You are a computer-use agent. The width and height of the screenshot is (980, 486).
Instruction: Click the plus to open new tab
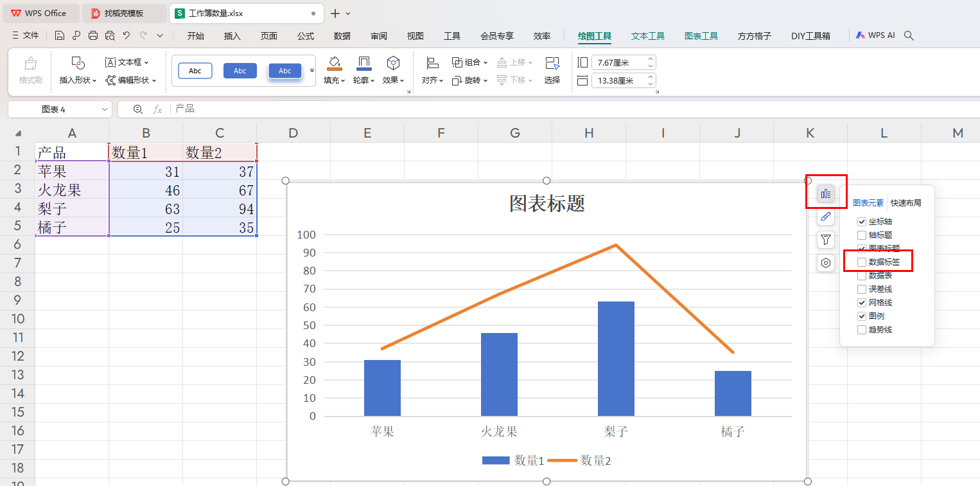click(335, 14)
